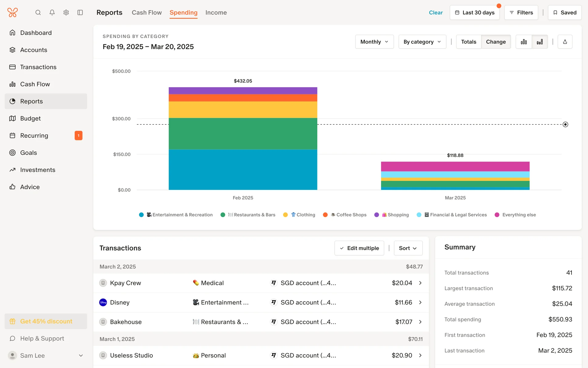Click the Edit multiple button
Image resolution: width=588 pixels, height=368 pixels.
click(x=359, y=248)
